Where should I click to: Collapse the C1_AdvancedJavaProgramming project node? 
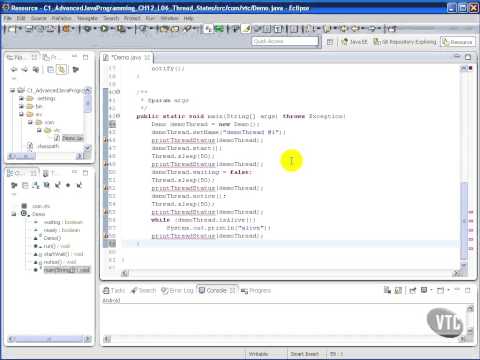point(13,90)
